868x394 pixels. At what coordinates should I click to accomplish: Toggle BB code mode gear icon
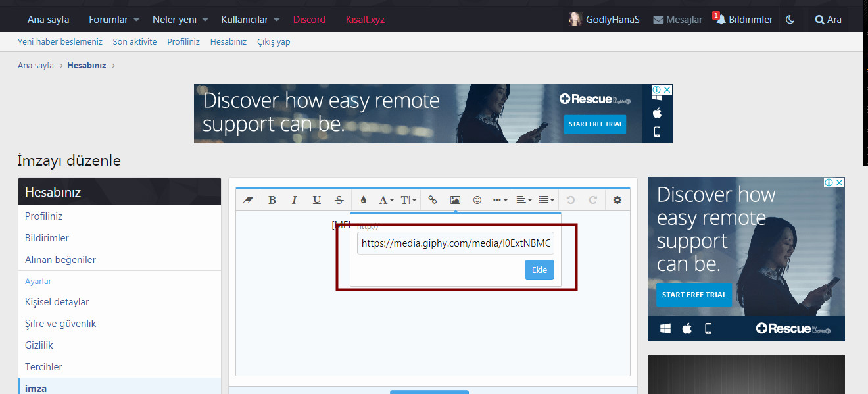point(617,200)
